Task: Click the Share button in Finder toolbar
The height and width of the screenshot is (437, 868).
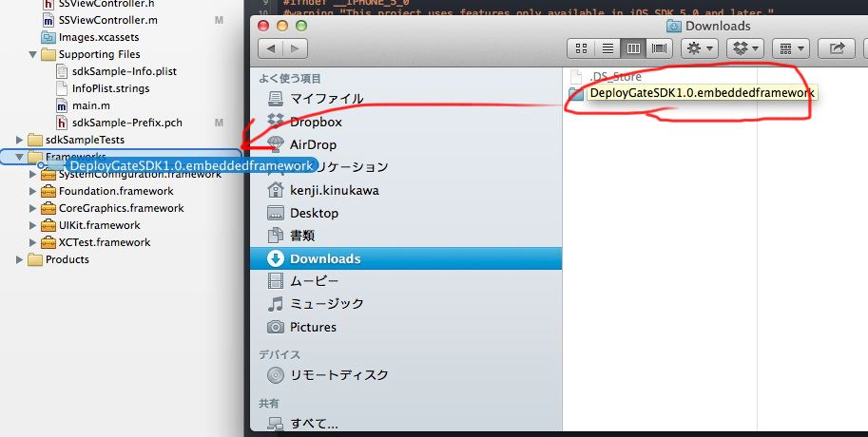Action: pos(837,48)
